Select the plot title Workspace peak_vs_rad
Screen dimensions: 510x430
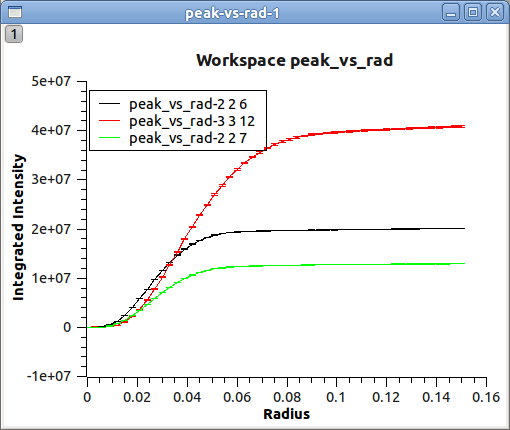point(295,61)
